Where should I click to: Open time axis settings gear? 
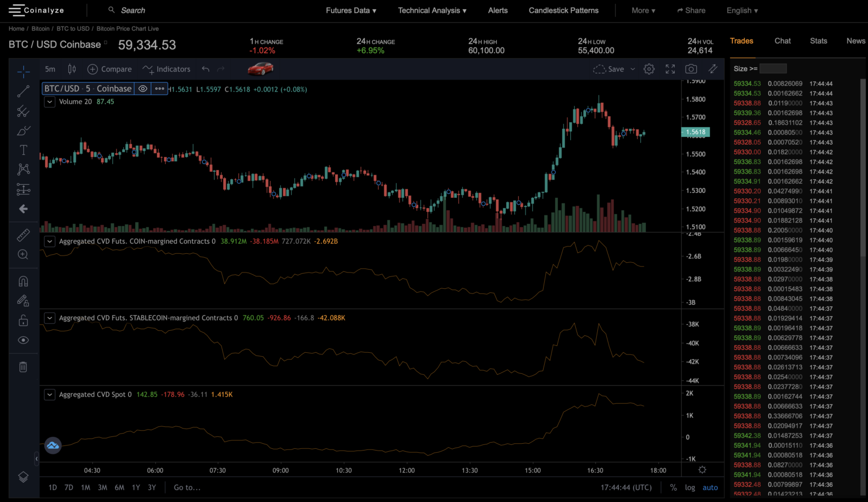[702, 470]
